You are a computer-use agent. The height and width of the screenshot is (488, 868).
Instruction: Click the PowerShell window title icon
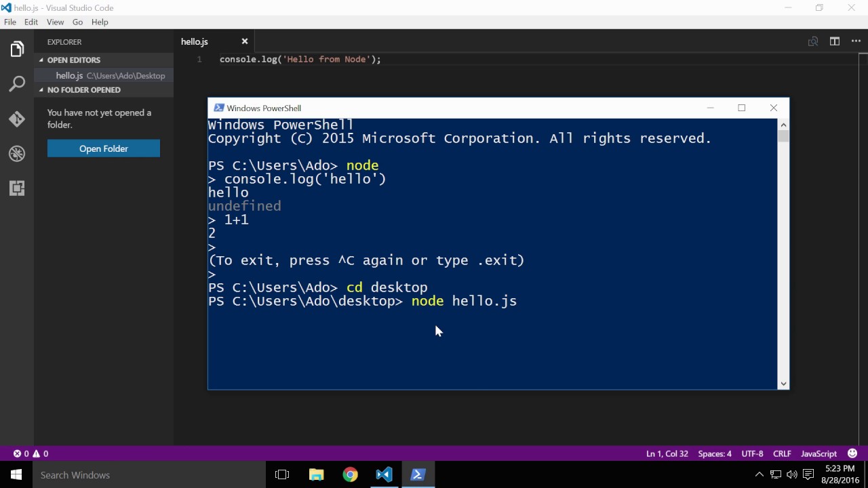tap(218, 108)
